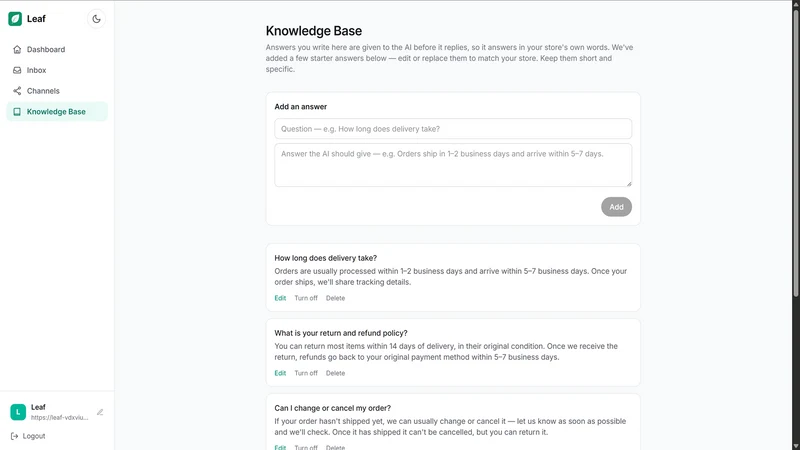Click the Dashboard home icon

coord(17,49)
